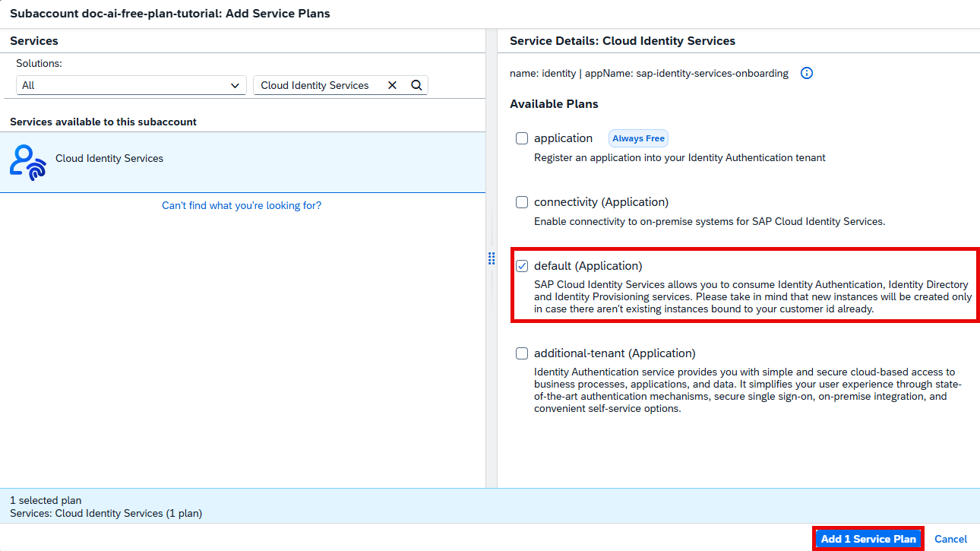
Task: Click the default plan description paragraph
Action: pyautogui.click(x=752, y=297)
